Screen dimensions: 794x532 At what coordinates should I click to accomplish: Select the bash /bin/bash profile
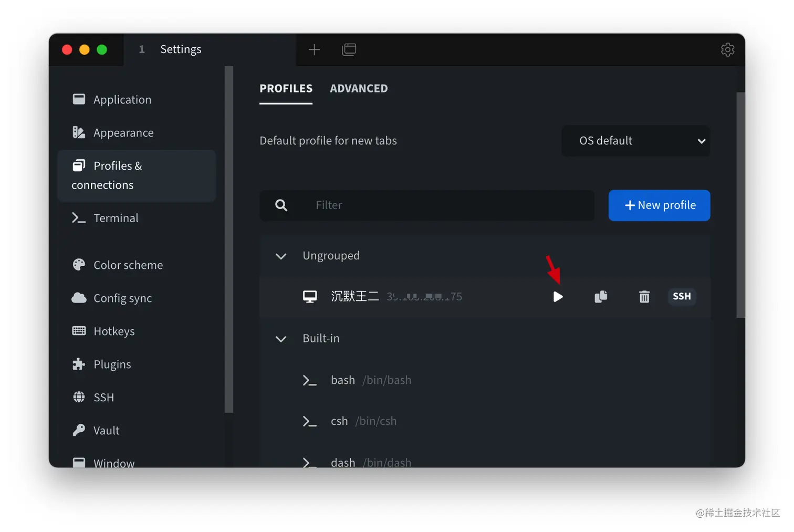tap(485, 380)
